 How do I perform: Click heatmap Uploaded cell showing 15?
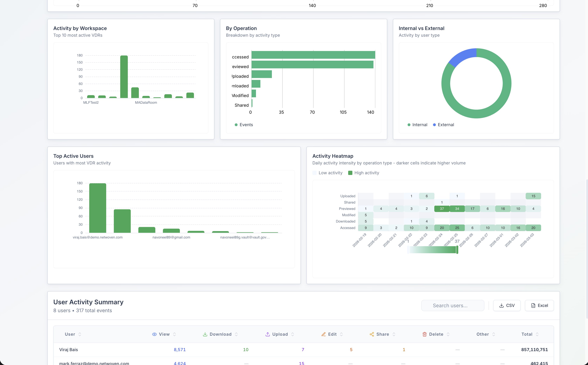click(x=533, y=196)
